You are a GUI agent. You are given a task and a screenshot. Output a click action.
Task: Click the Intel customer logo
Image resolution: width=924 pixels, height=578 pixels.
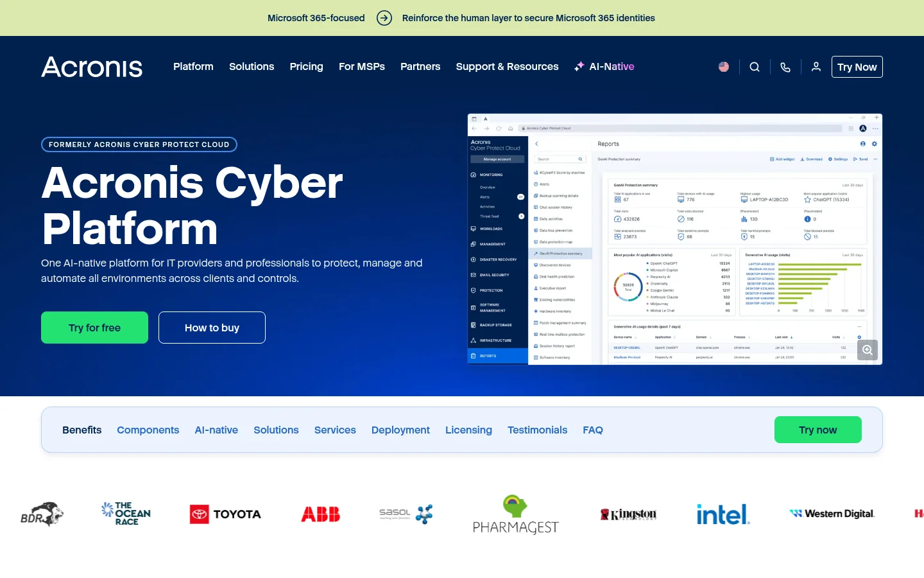(x=723, y=514)
